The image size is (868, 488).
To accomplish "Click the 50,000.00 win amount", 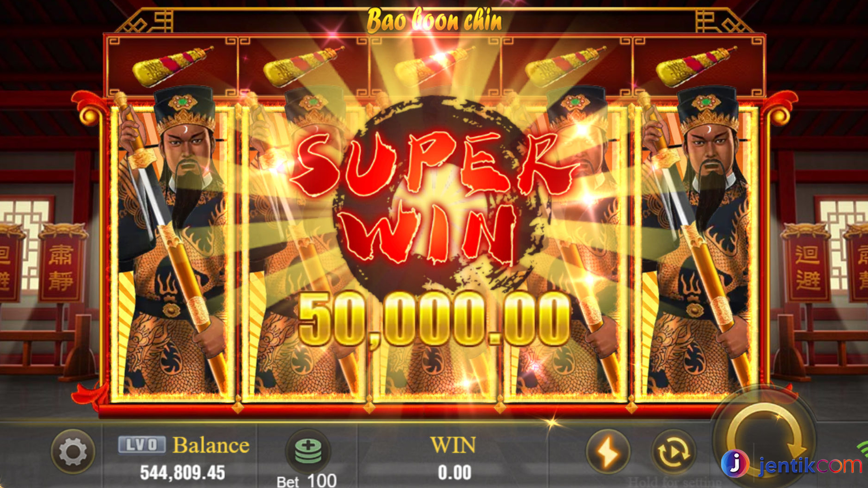I will point(434,319).
